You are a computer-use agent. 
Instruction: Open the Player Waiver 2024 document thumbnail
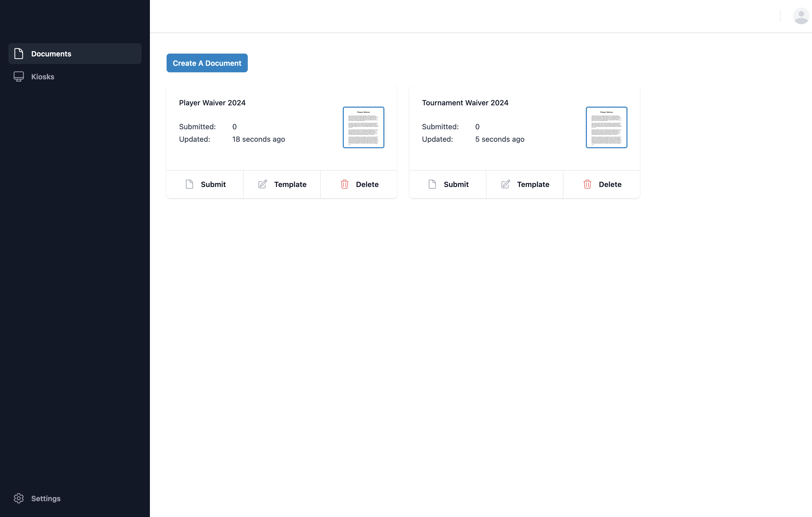(x=363, y=127)
